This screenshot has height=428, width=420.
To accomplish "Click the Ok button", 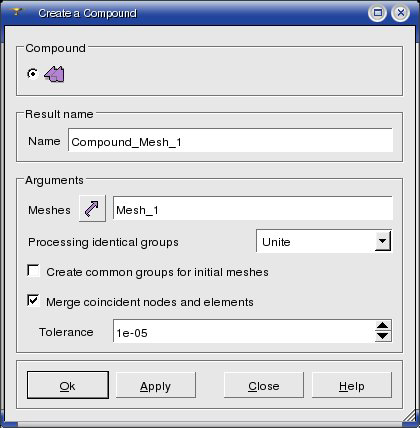I will pyautogui.click(x=68, y=385).
